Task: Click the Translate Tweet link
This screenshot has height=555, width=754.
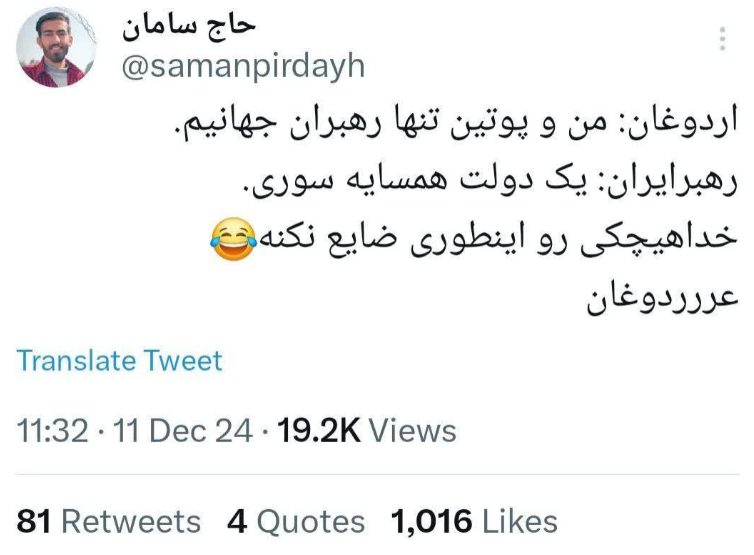Action: pos(119,360)
